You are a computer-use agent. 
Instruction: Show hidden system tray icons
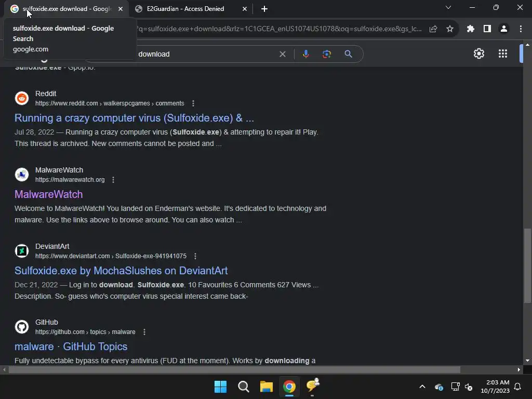(x=422, y=387)
